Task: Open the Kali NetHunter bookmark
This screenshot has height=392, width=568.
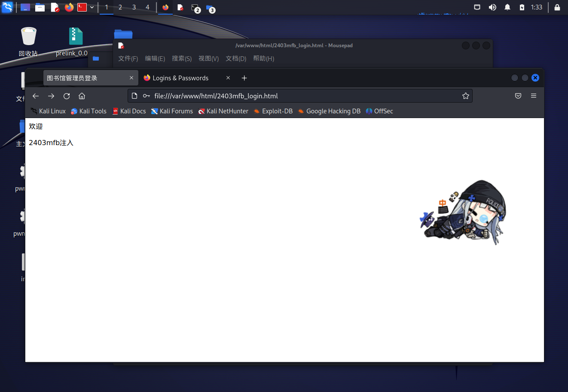Action: 223,111
